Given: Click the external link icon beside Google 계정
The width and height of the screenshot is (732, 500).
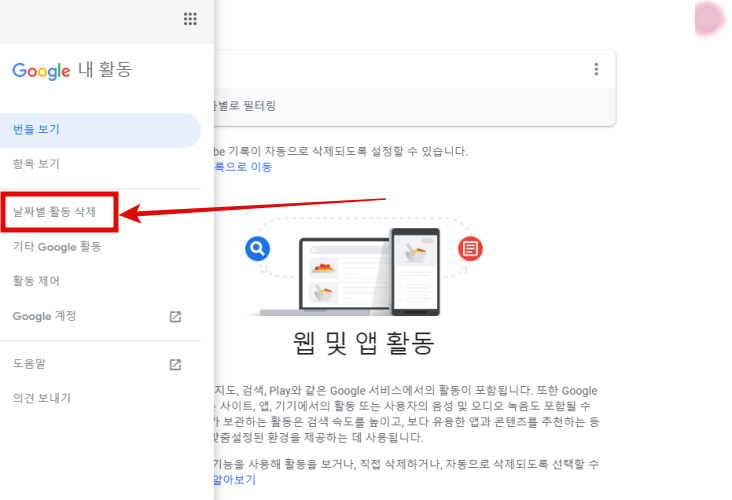Looking at the screenshot, I should click(x=175, y=317).
